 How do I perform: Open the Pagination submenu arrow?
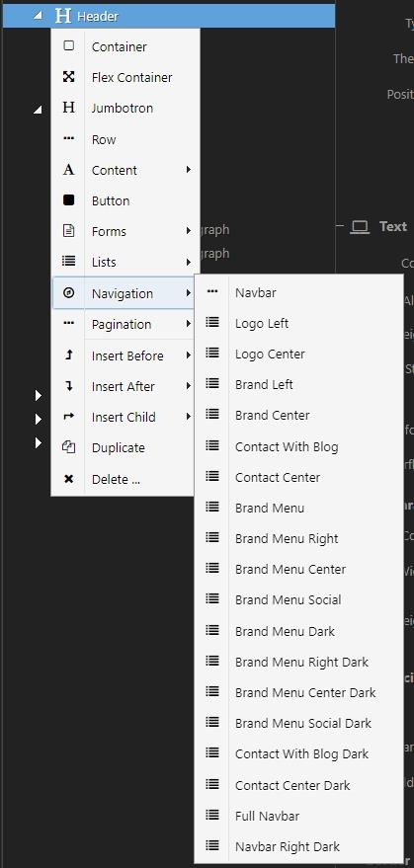point(189,324)
